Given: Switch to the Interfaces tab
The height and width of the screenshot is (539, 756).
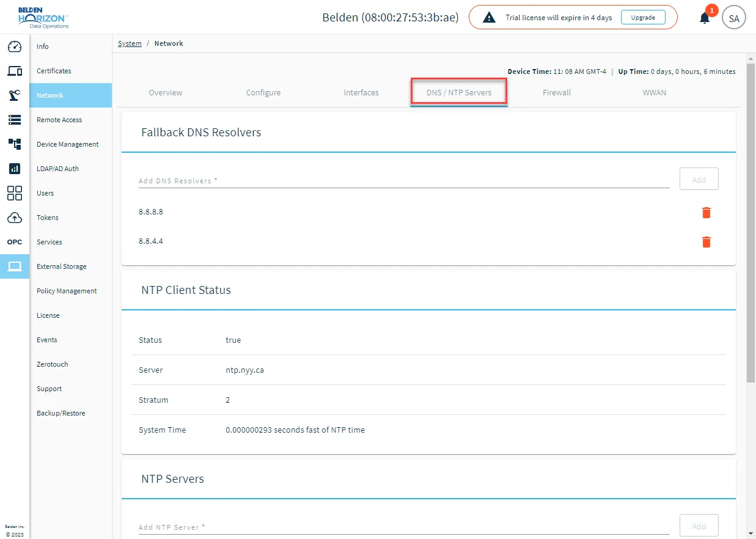Looking at the screenshot, I should [x=361, y=93].
